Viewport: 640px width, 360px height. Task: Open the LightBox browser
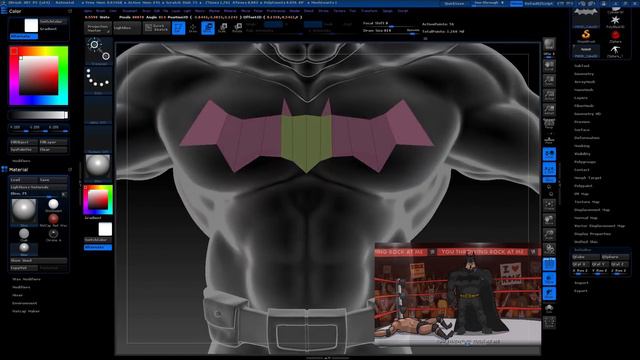(127, 28)
